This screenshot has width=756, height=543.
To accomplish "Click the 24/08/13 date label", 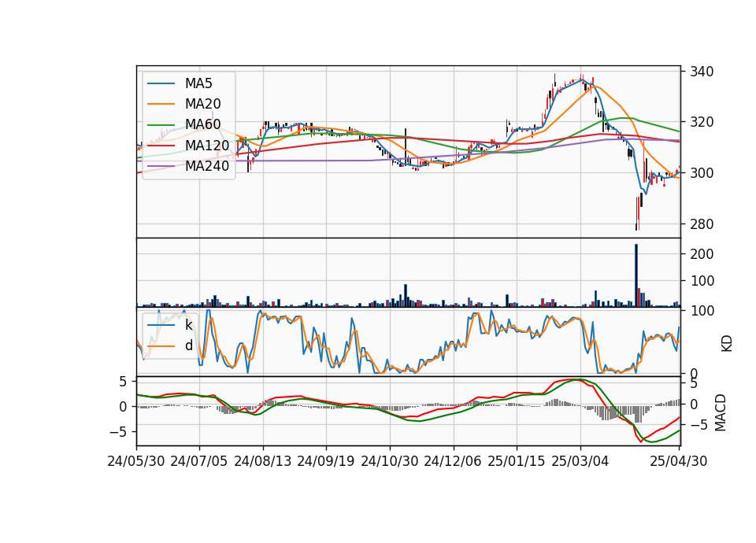I will (x=263, y=461).
